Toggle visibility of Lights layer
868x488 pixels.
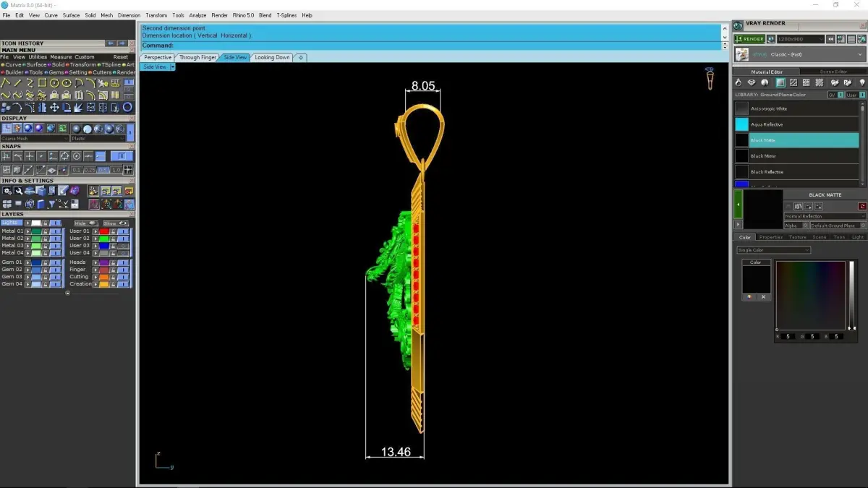(x=55, y=223)
